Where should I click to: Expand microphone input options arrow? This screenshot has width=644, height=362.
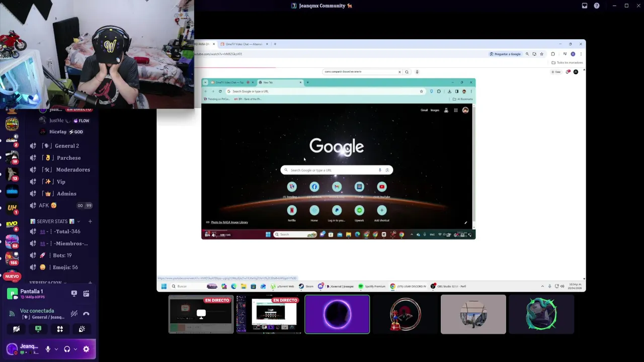[x=56, y=349]
